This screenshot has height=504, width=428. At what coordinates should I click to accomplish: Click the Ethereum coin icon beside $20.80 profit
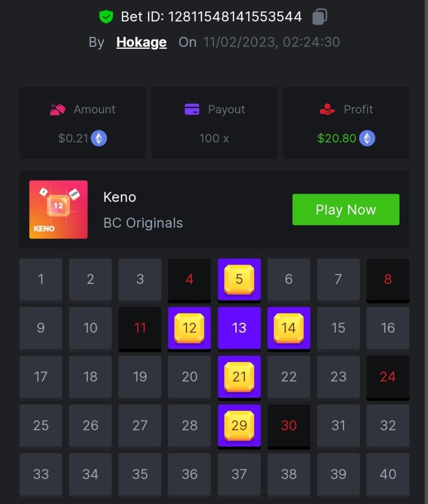pos(367,138)
